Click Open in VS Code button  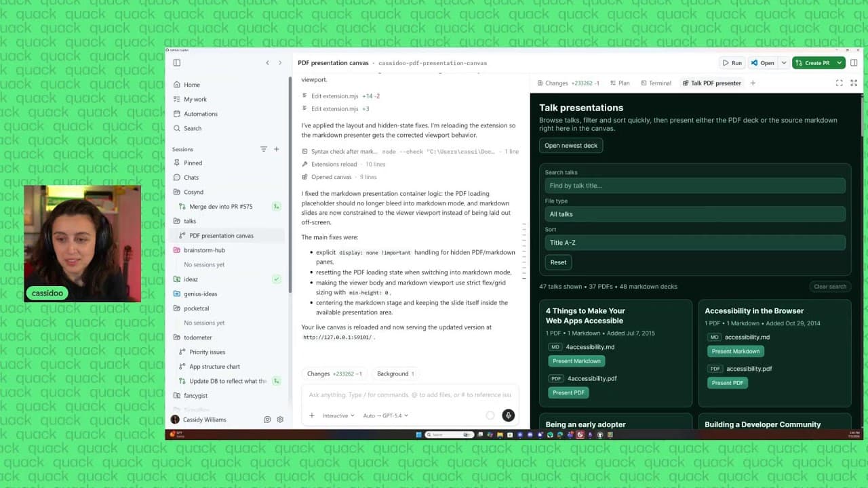pos(763,63)
